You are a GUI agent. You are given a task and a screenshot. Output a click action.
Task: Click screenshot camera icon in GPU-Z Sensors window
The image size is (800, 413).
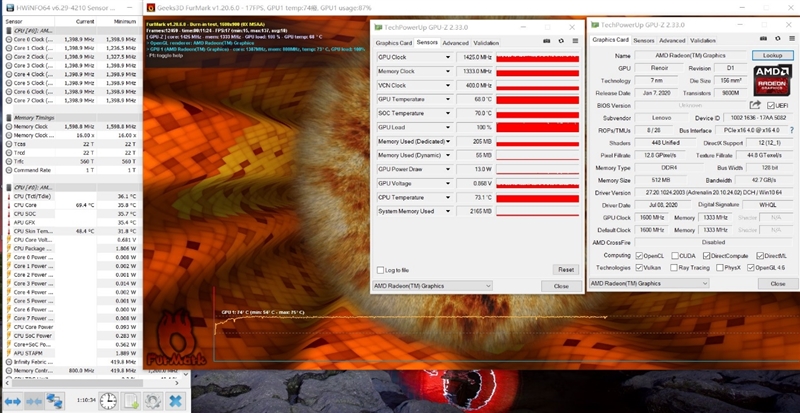(x=546, y=41)
